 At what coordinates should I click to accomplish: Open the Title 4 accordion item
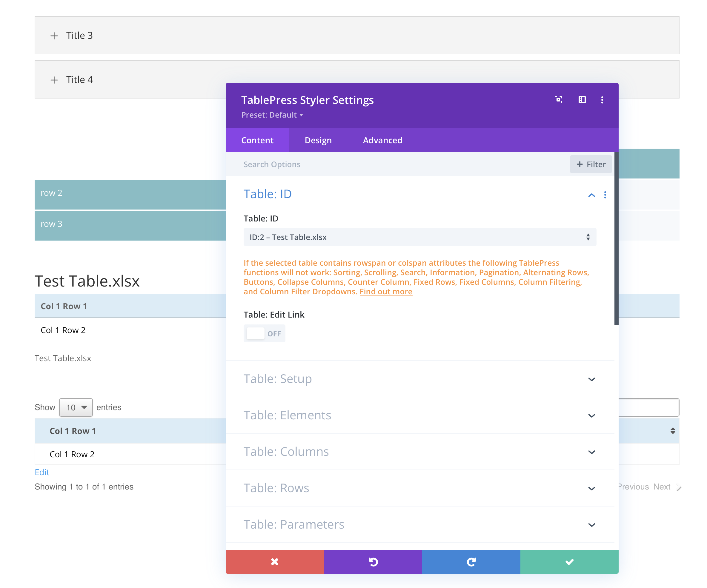(357, 79)
